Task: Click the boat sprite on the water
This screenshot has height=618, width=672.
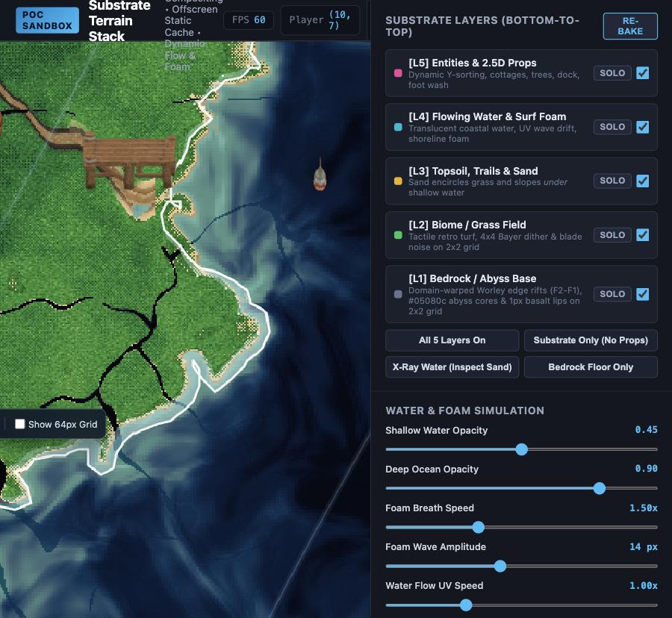Action: [x=320, y=175]
